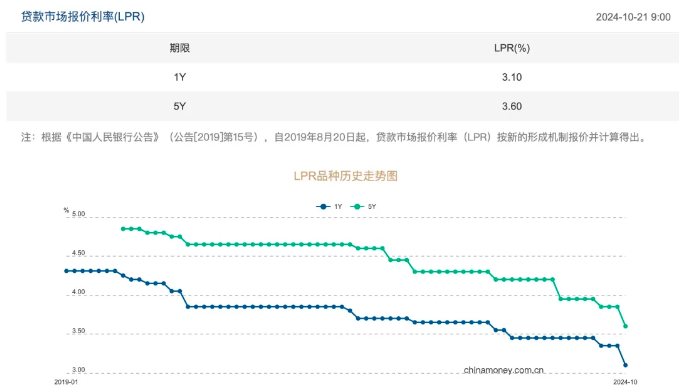Click the 5.00 y-axis label

tap(79, 214)
